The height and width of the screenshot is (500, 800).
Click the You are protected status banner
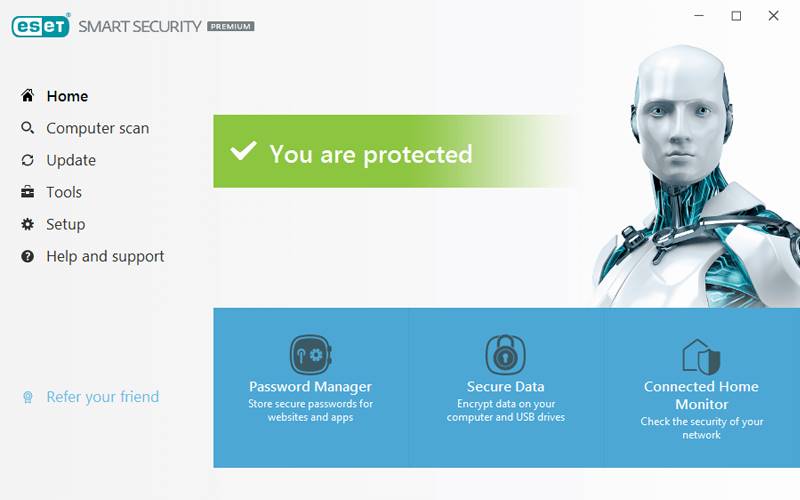coord(370,154)
